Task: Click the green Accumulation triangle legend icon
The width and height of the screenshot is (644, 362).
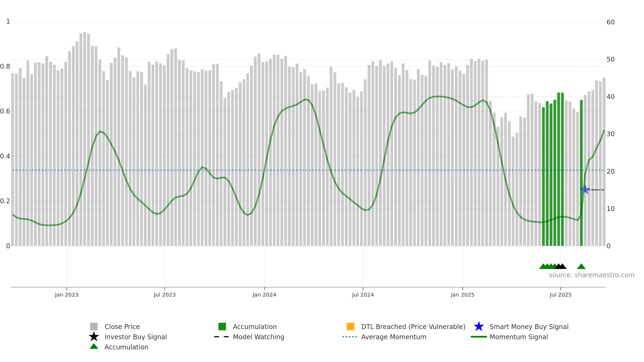Action: tap(94, 346)
